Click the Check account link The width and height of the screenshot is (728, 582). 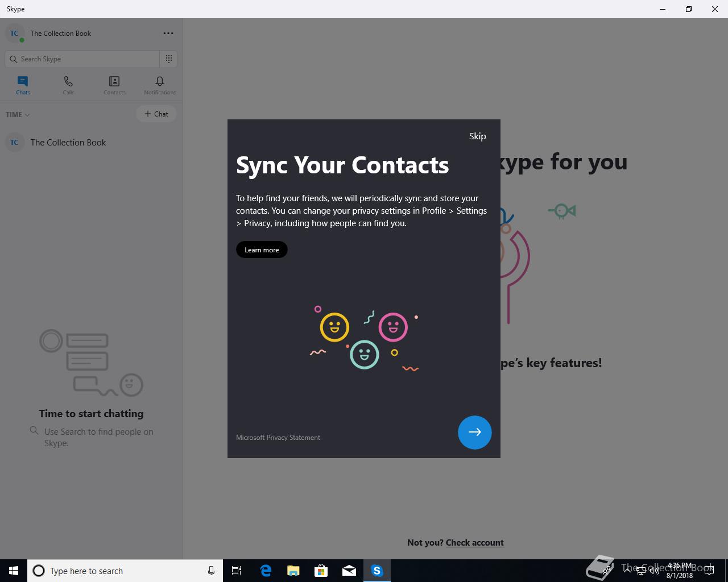(475, 543)
